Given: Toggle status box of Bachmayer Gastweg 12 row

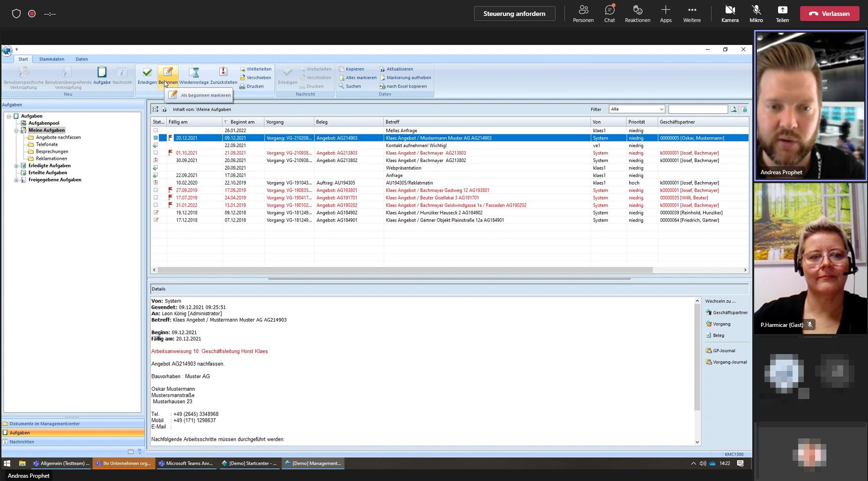Looking at the screenshot, I should click(156, 191).
